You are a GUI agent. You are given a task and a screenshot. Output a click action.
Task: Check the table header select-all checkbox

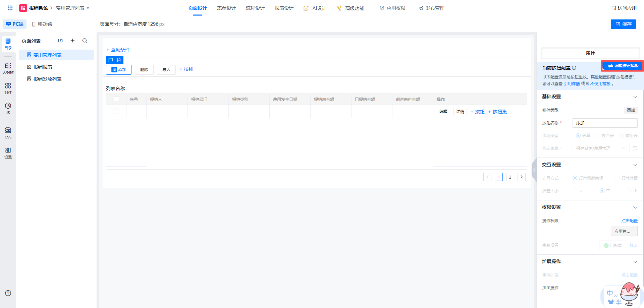[x=116, y=99]
